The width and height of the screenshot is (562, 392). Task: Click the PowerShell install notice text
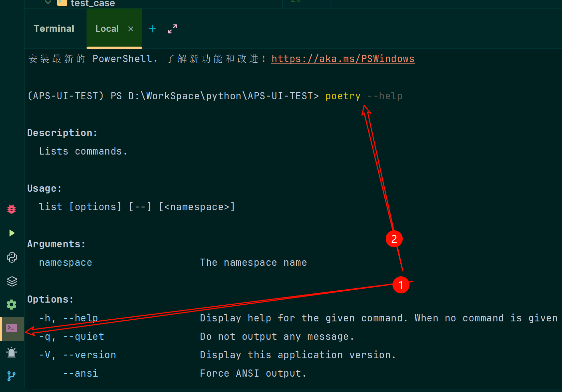(147, 59)
